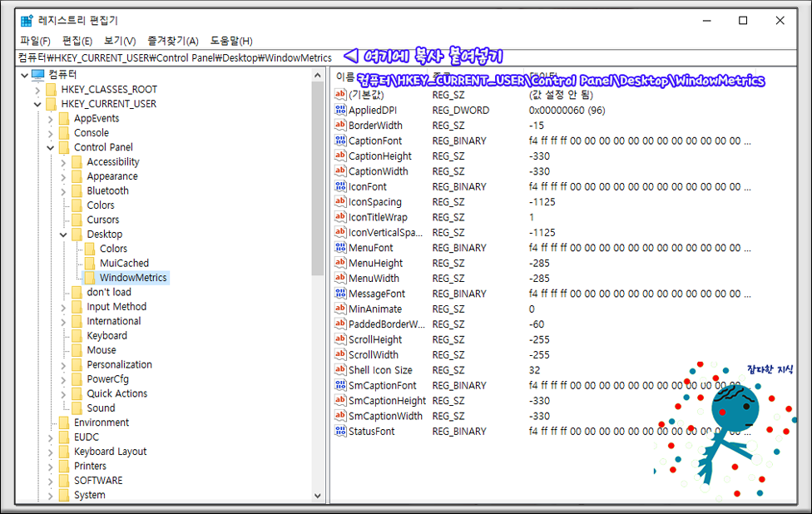
Task: Select the MenuWidth value name
Action: click(374, 278)
